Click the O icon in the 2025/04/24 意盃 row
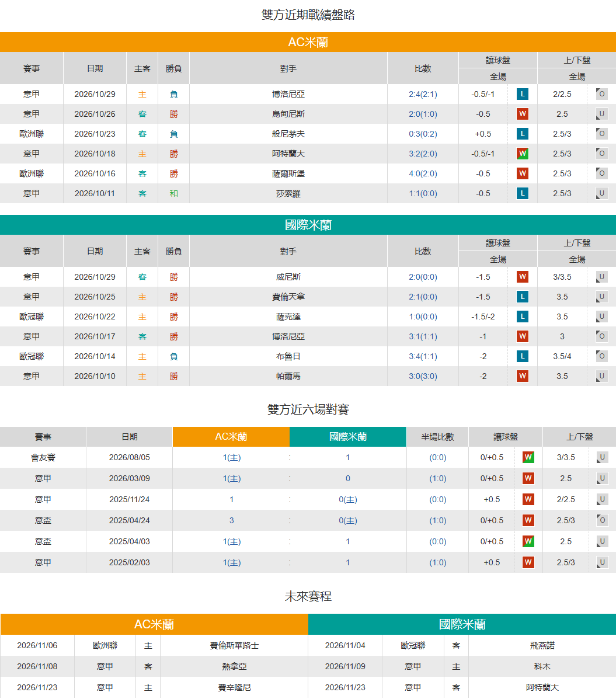The height and width of the screenshot is (699, 616). 602,520
